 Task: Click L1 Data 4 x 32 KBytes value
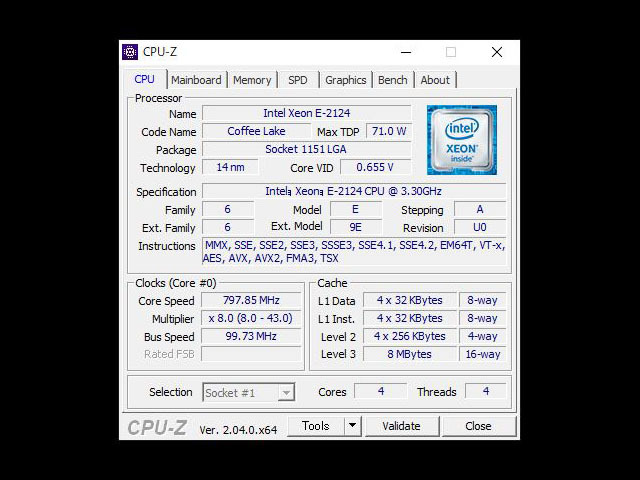point(410,300)
